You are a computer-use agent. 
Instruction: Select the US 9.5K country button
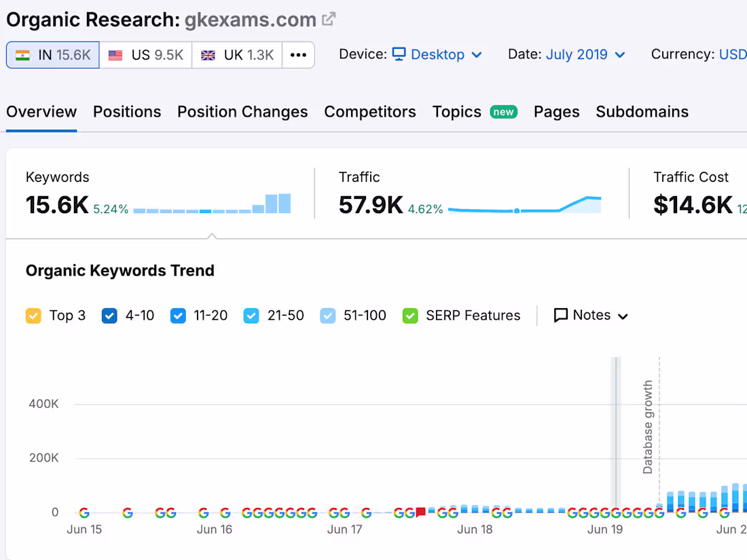[145, 54]
